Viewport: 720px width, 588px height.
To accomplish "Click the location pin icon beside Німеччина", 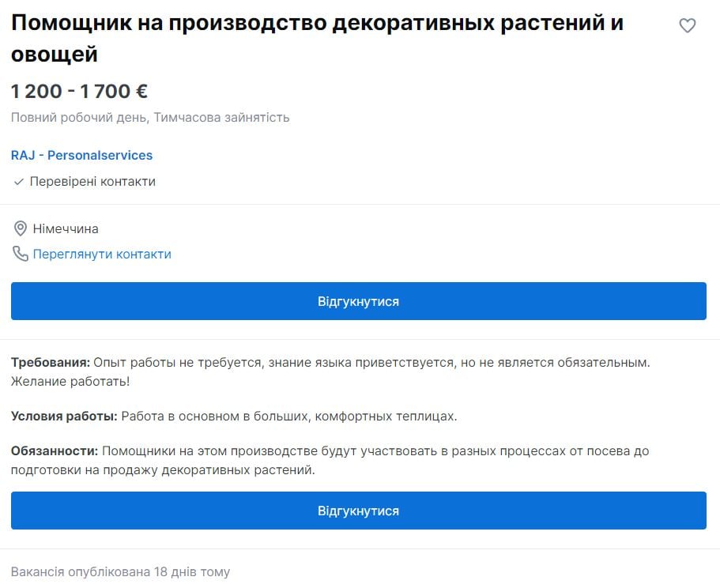I will pos(21,228).
